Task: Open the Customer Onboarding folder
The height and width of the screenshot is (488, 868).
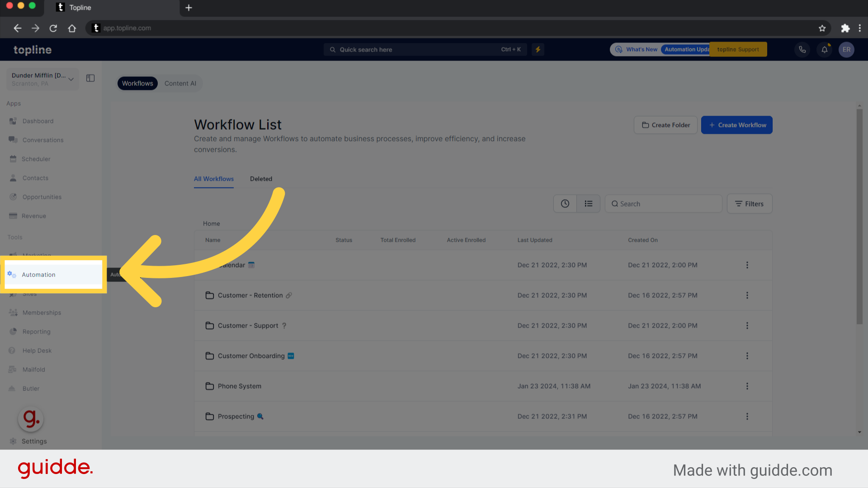Action: 251,356
